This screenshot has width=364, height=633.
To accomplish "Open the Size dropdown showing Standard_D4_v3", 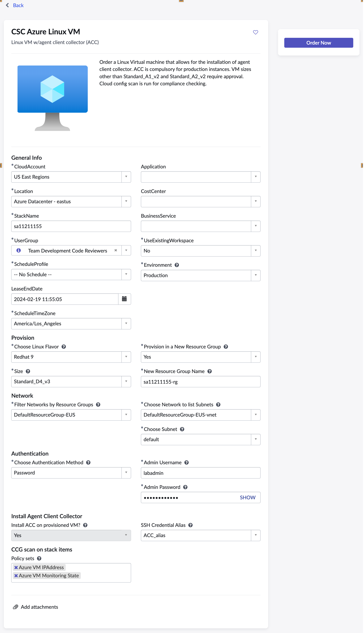I will pyautogui.click(x=126, y=381).
